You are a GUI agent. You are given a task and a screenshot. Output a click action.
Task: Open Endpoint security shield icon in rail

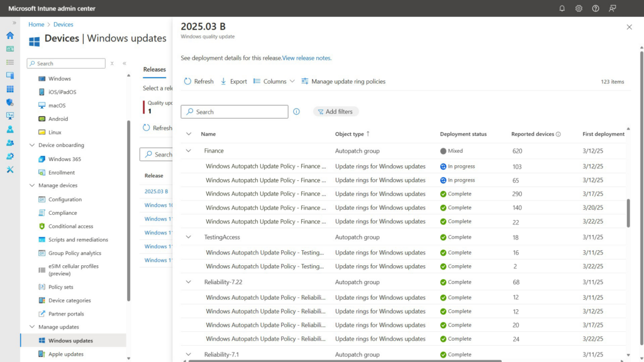coord(10,102)
